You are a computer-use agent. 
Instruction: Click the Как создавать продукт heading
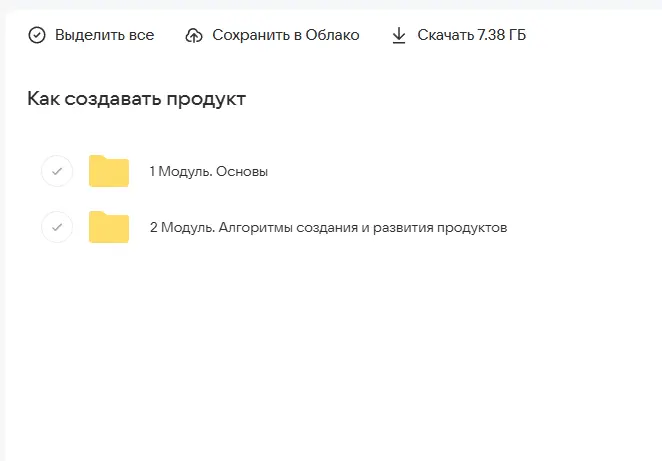pos(136,98)
